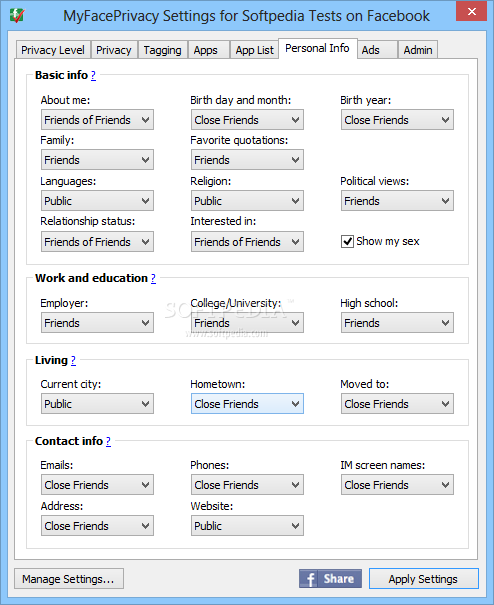The height and width of the screenshot is (605, 494).
Task: Expand the Website dropdown
Action: [247, 526]
